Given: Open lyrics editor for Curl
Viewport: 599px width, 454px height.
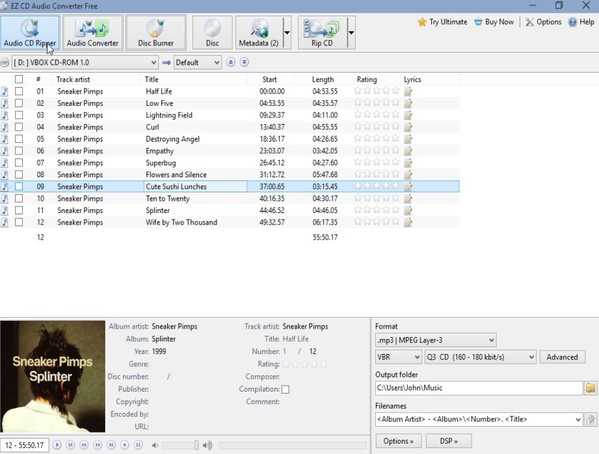Looking at the screenshot, I should pos(408,127).
